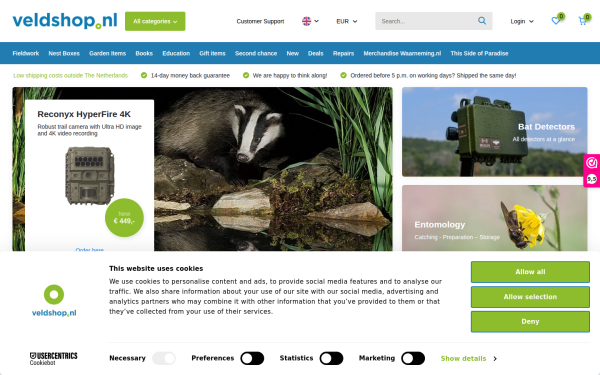This screenshot has height=375, width=600.
Task: Open This Side of Paradise menu item
Action: (479, 53)
